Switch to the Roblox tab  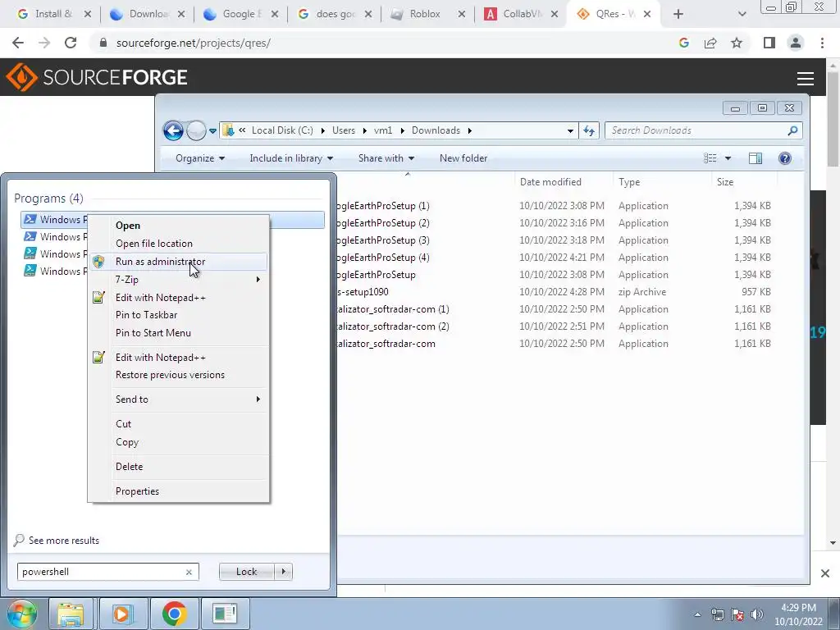click(x=427, y=14)
